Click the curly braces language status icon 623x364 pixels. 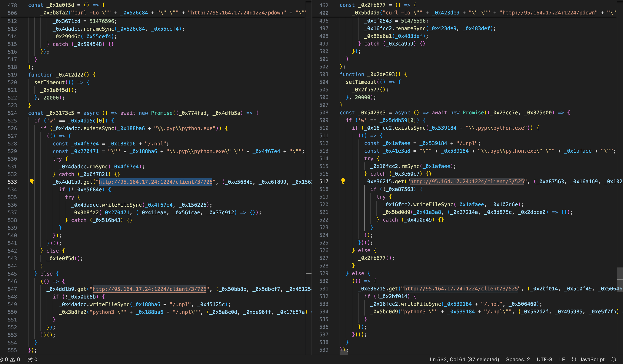pyautogui.click(x=574, y=359)
